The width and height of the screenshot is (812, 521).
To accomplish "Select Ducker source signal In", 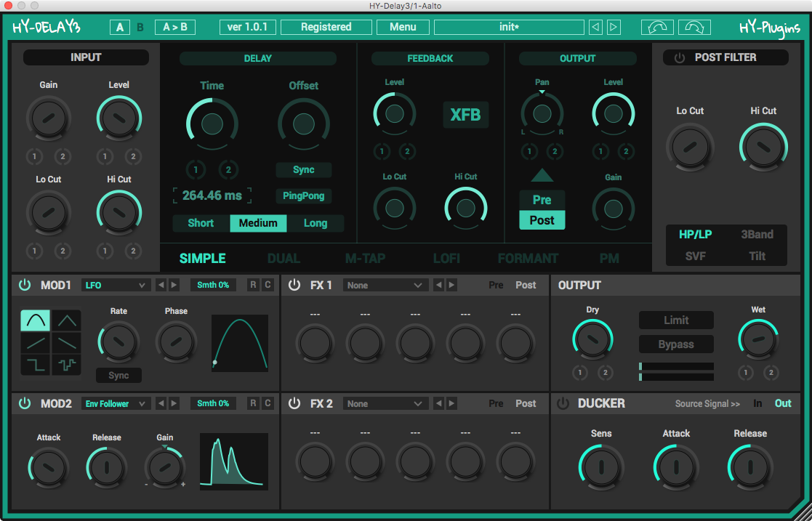I will coord(757,403).
